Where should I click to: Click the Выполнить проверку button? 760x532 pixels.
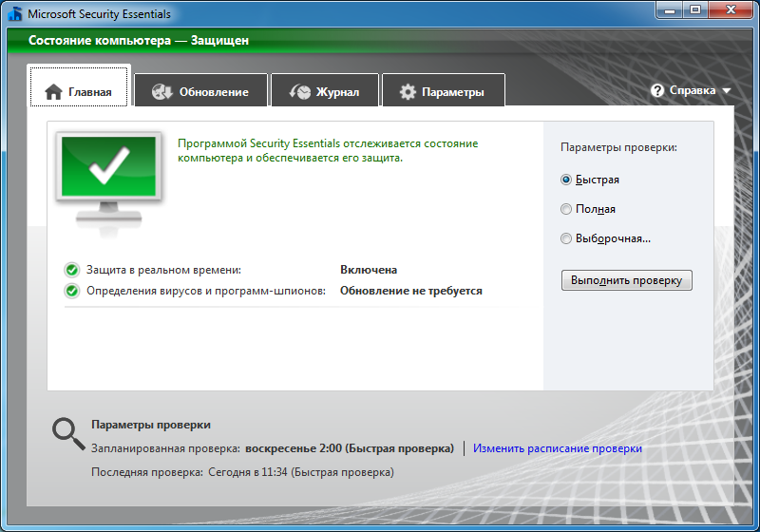pyautogui.click(x=627, y=280)
